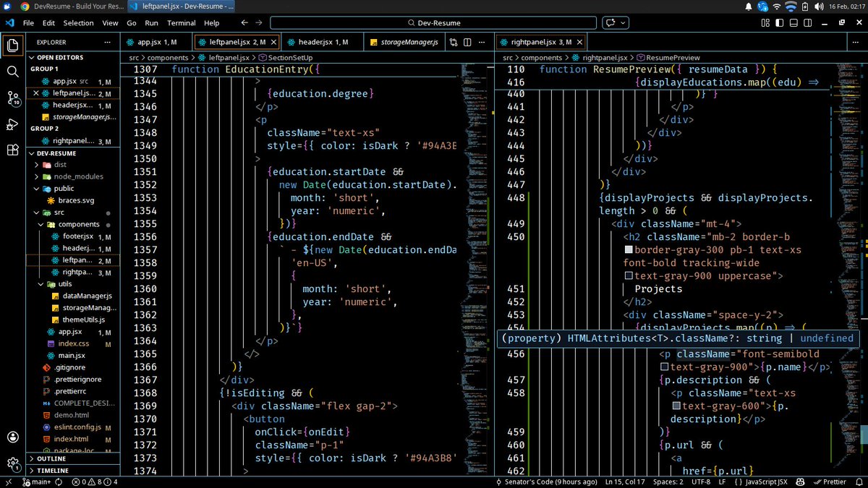Screen dimensions: 868x488
Task: Open the Selection menu
Action: tap(78, 22)
